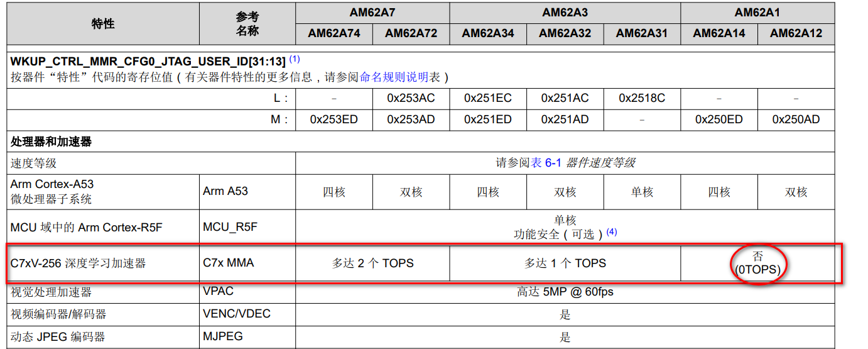Select the MCU_R5F reference name
The height and width of the screenshot is (349, 868).
[230, 227]
